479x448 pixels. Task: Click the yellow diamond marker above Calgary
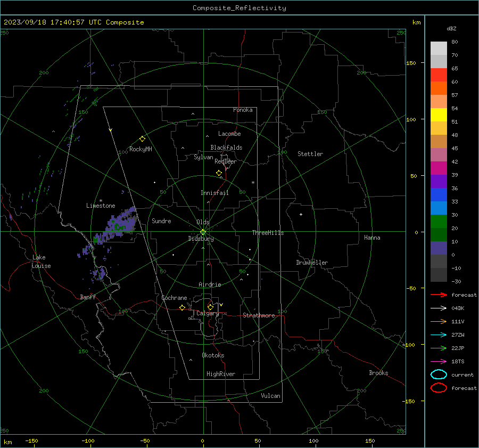point(210,307)
